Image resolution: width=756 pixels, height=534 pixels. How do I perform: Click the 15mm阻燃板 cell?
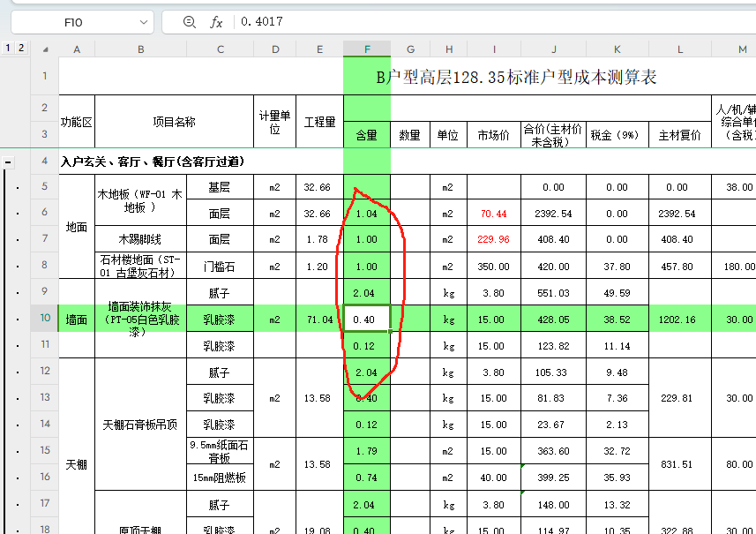click(221, 478)
